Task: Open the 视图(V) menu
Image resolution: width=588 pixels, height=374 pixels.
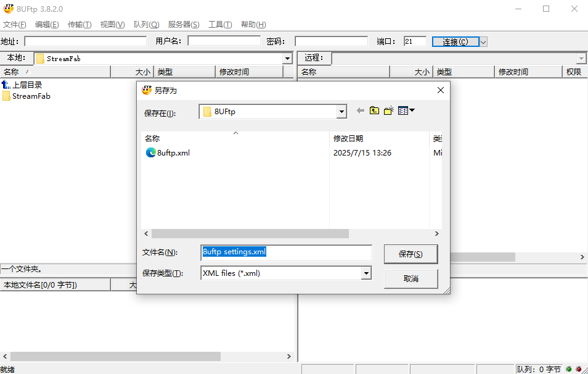Action: pos(113,25)
